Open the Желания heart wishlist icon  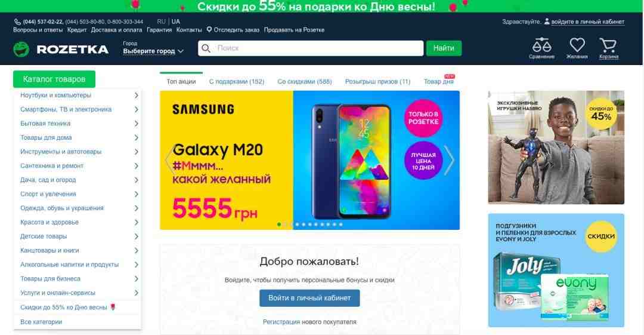coord(577,45)
